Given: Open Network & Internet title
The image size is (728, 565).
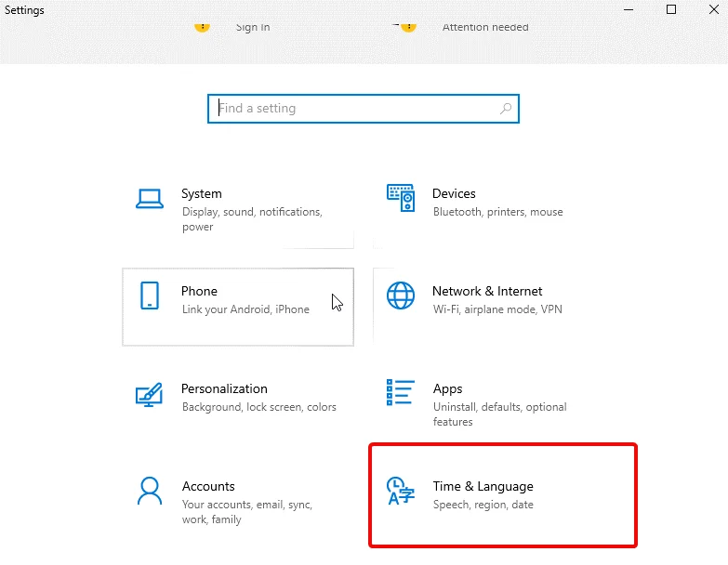Looking at the screenshot, I should (x=487, y=291).
